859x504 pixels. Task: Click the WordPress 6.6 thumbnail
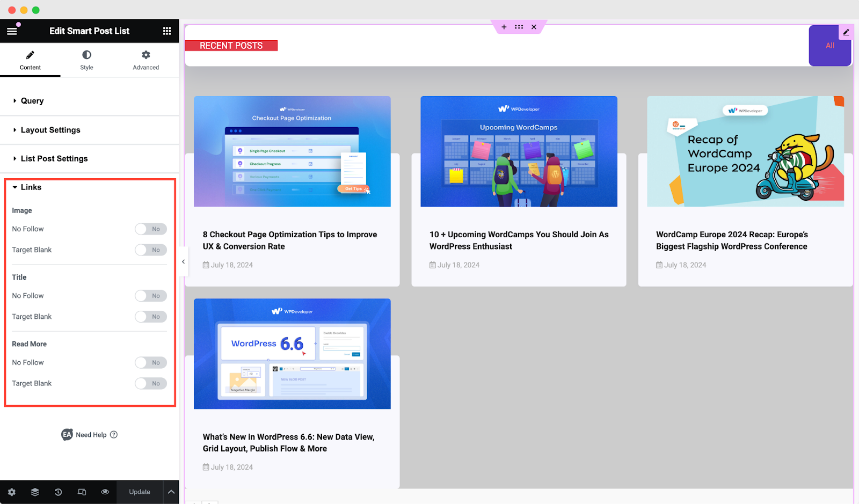tap(292, 354)
